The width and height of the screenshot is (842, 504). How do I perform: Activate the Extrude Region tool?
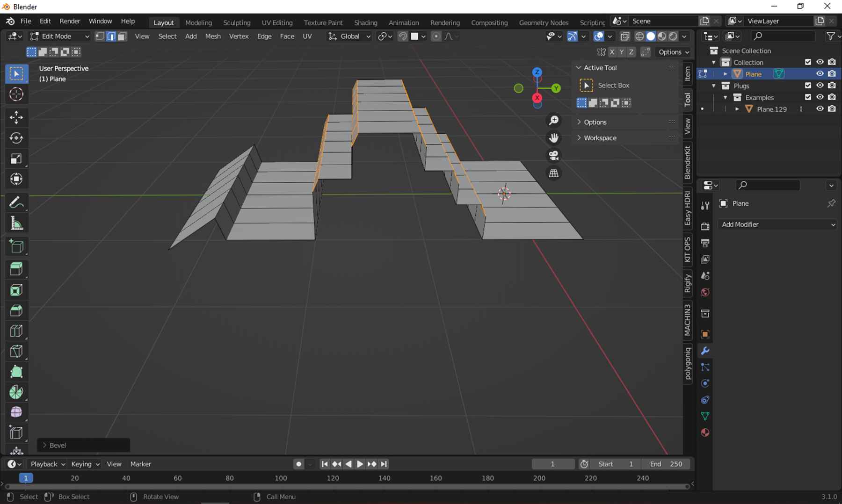coord(16,269)
